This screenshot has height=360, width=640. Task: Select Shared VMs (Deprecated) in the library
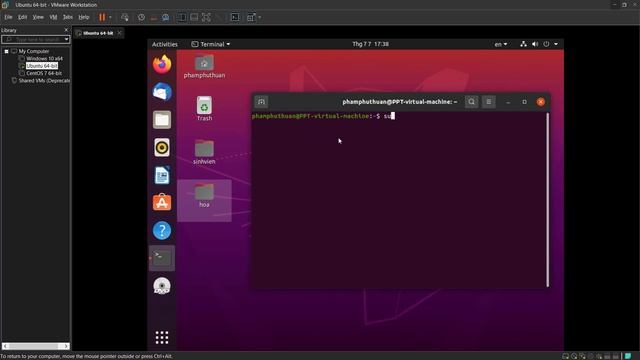pos(44,80)
